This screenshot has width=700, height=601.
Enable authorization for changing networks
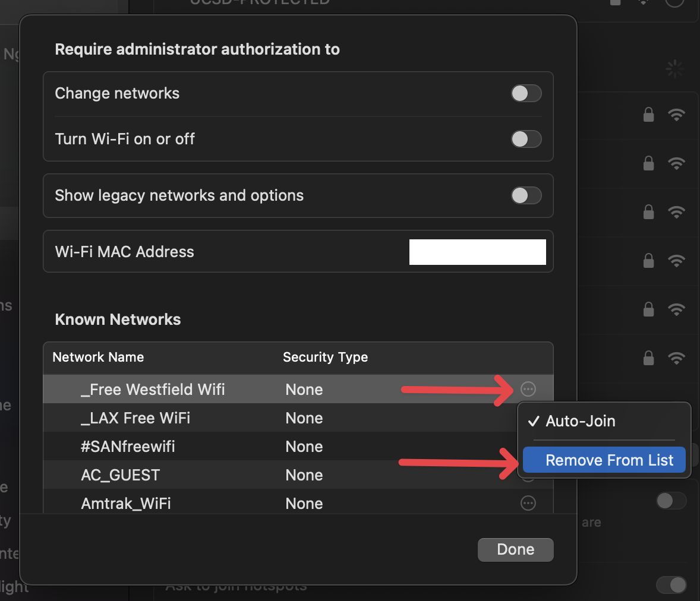pos(526,93)
